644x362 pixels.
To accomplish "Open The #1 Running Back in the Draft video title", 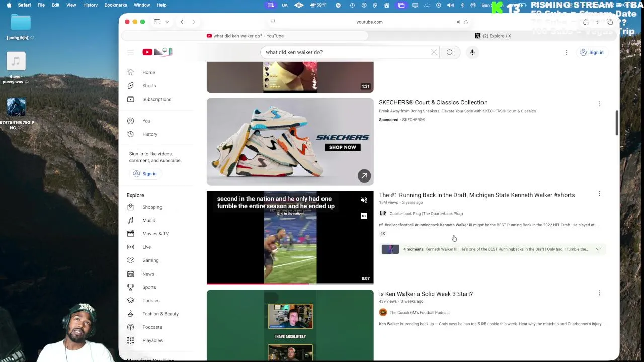I will tap(476, 195).
